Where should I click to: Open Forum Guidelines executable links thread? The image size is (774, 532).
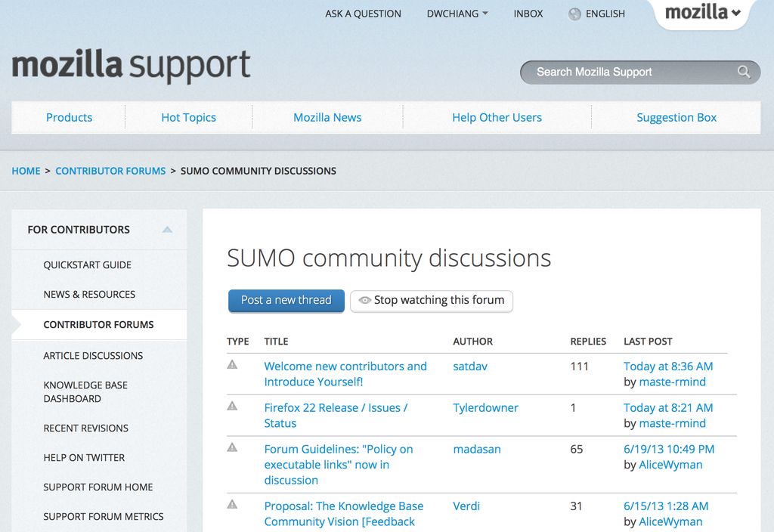339,465
